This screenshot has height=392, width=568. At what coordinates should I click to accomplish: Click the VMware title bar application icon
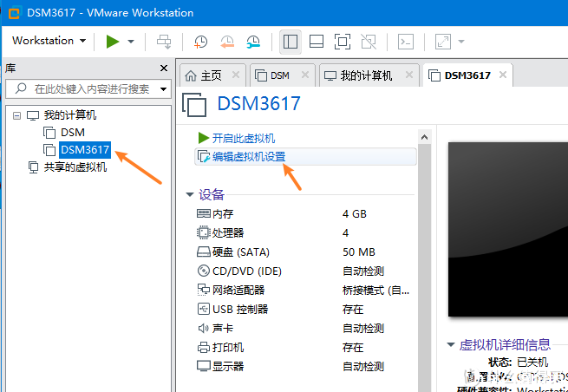point(14,13)
